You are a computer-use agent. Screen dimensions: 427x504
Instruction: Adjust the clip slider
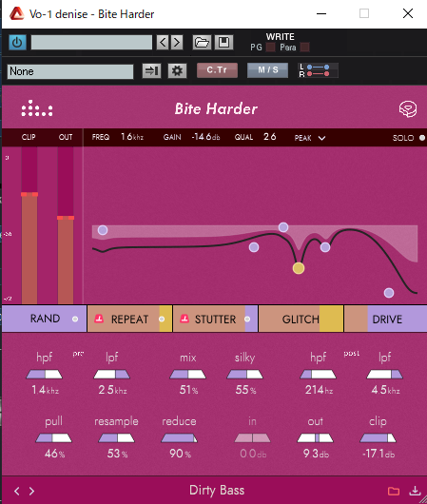click(378, 437)
